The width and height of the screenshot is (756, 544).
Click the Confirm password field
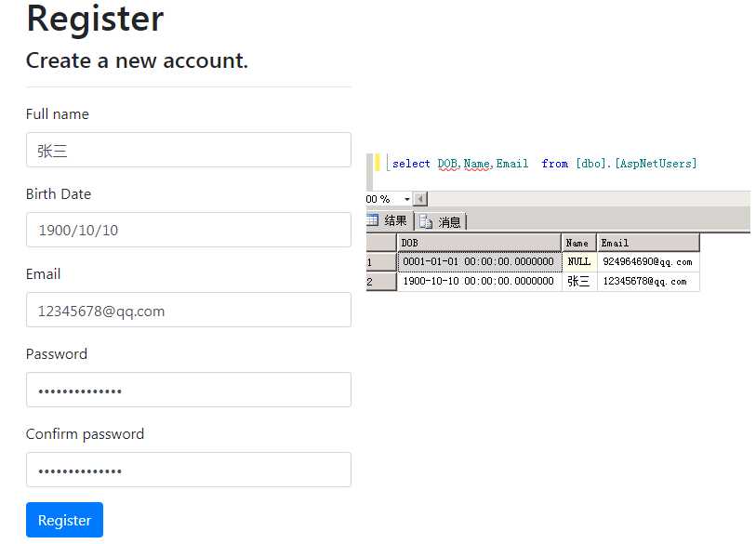click(x=188, y=470)
